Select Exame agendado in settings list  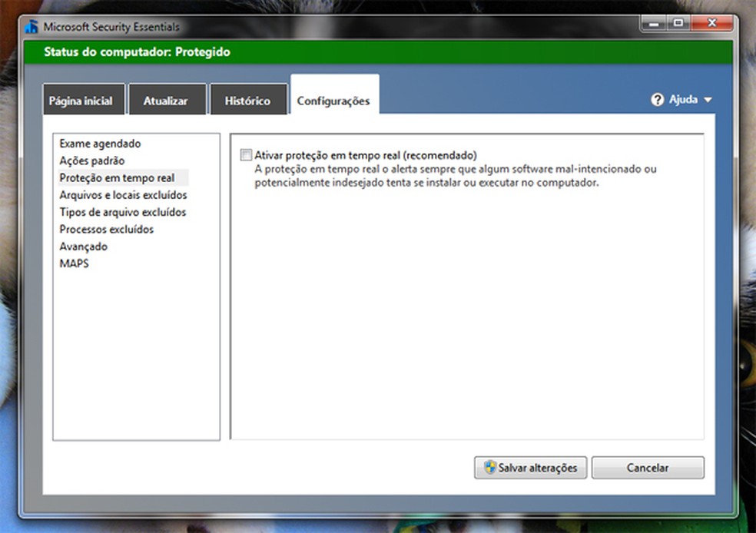click(x=100, y=144)
